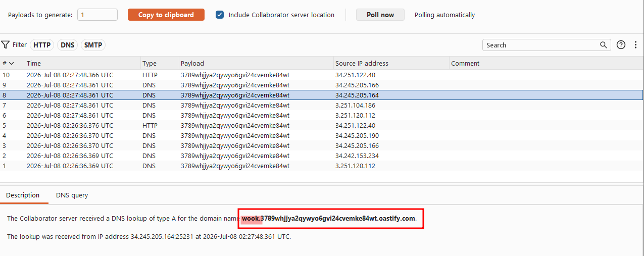Toggle Include Collaborator server location checkbox

pos(220,15)
